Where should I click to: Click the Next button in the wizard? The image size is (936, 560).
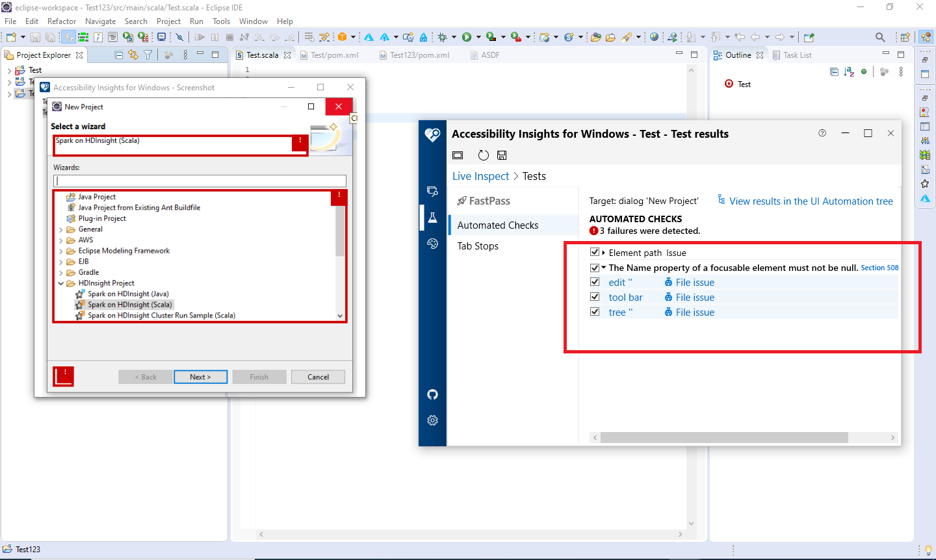coord(200,377)
